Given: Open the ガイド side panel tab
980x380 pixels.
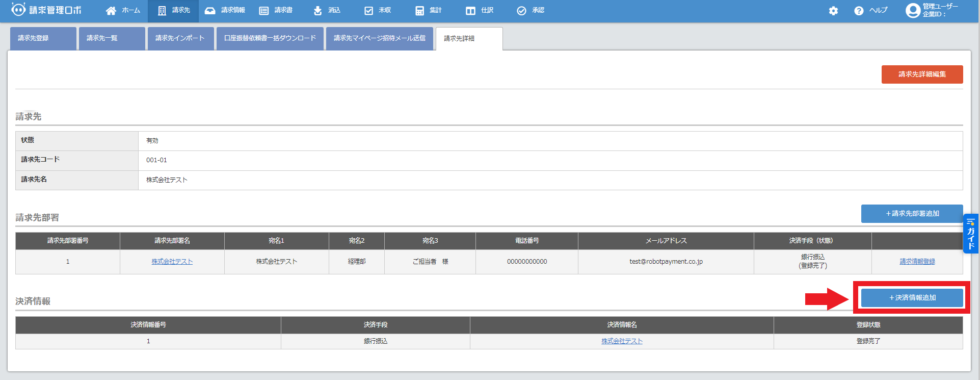Looking at the screenshot, I should tap(970, 234).
